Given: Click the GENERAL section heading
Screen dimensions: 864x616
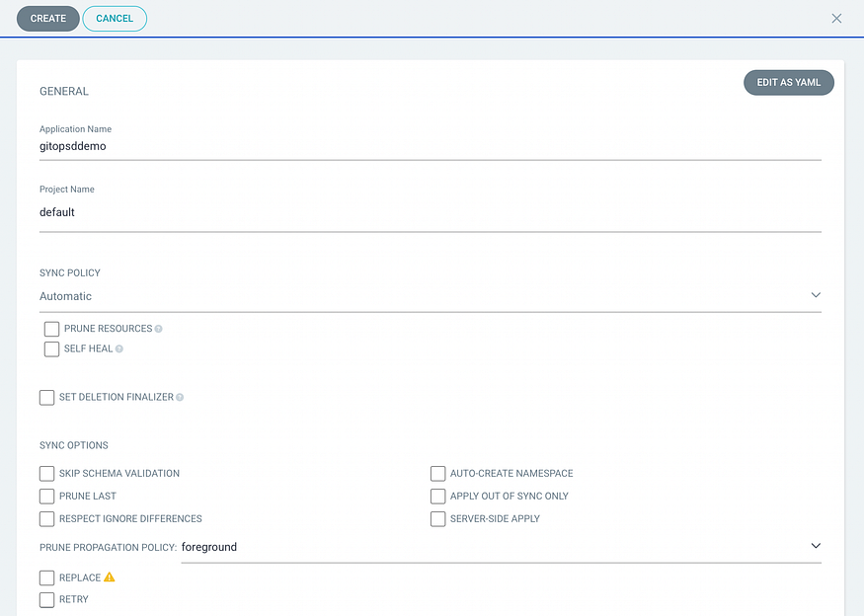Looking at the screenshot, I should [x=64, y=92].
